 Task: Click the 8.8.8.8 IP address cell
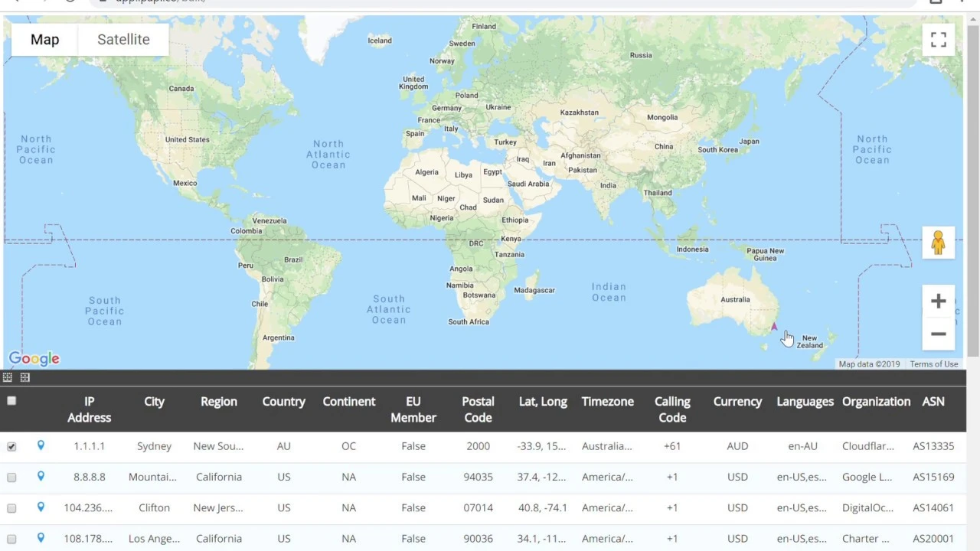(90, 477)
